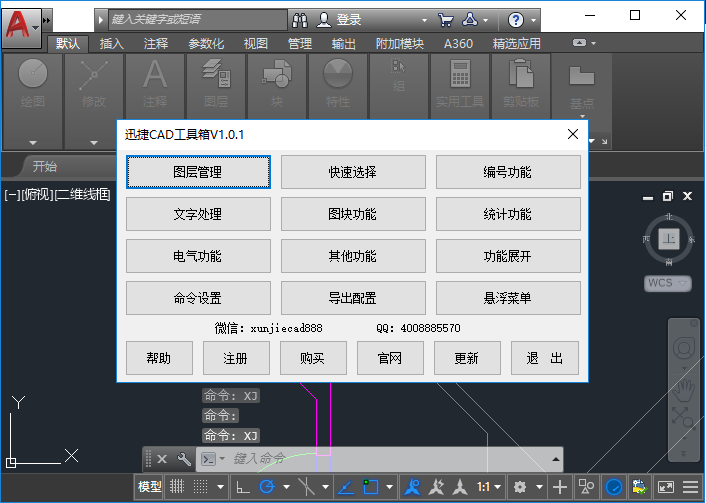Click the steering wheel icon in navigation bar
Image resolution: width=706 pixels, height=503 pixels.
683,349
